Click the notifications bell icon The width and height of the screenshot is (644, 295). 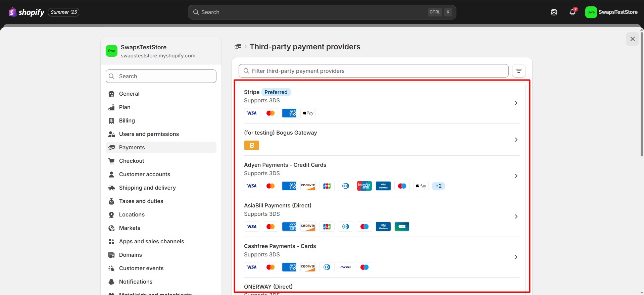pyautogui.click(x=573, y=12)
